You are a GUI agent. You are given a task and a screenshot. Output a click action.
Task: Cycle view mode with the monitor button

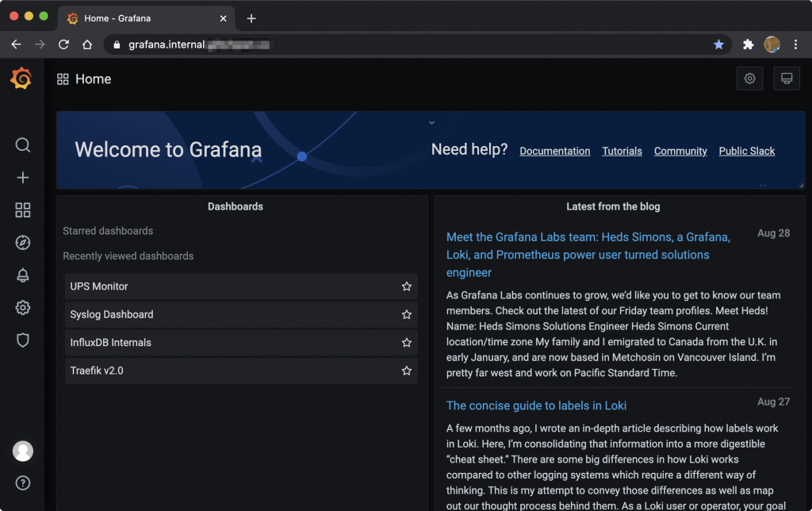coord(787,79)
